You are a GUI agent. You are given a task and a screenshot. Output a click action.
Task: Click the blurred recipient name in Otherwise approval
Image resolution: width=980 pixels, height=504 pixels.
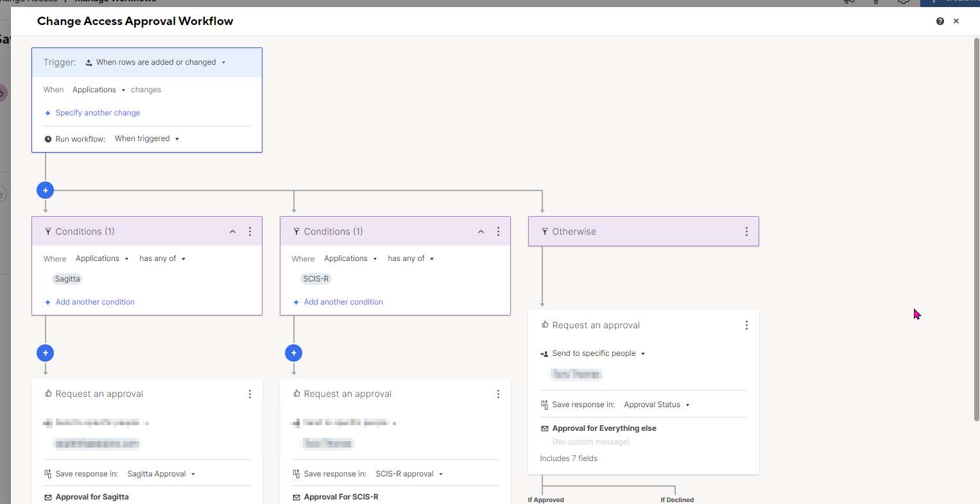576,374
